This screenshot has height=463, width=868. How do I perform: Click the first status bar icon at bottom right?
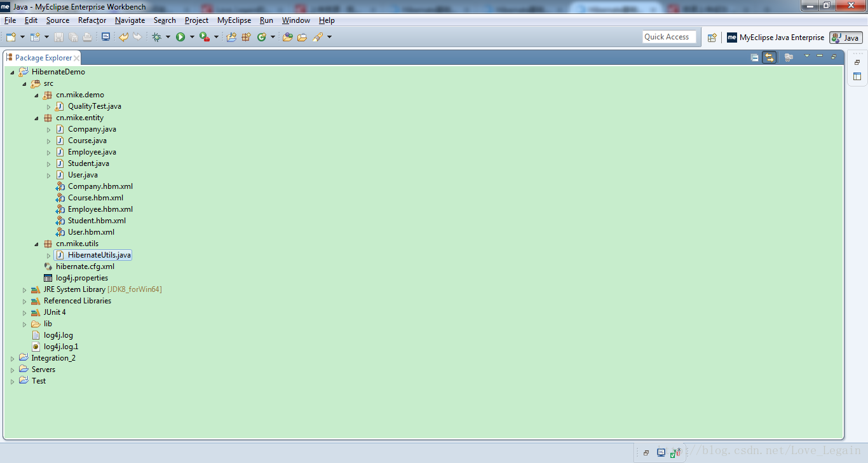click(646, 453)
